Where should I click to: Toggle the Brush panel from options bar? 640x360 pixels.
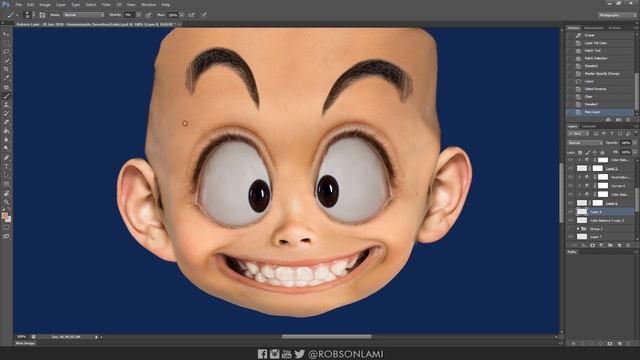tap(42, 15)
